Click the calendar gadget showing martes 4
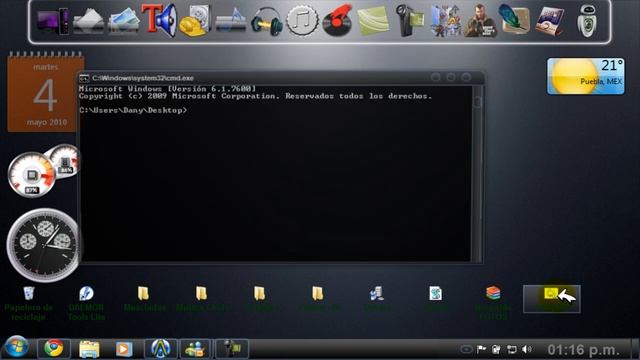The image size is (640, 360). click(x=46, y=93)
